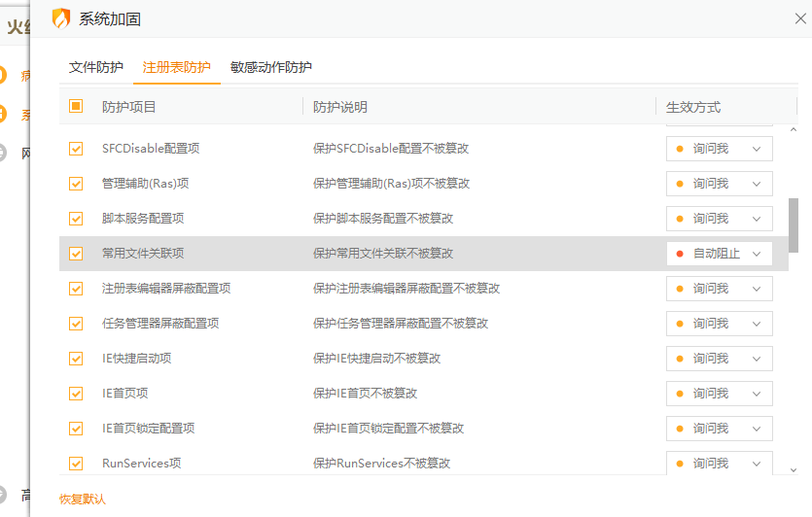Open the 敏感动作防护 tab
The height and width of the screenshot is (517, 812).
[x=271, y=67]
